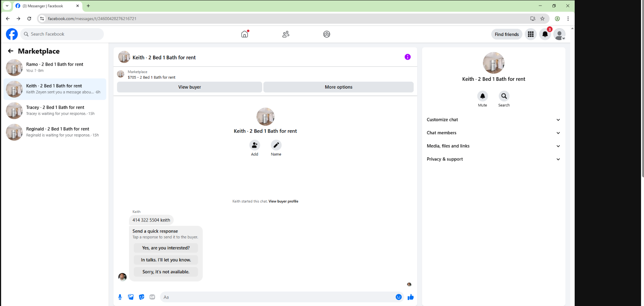Click the browser address bar URL
Viewport: 644px width, 306px height.
tap(92, 19)
